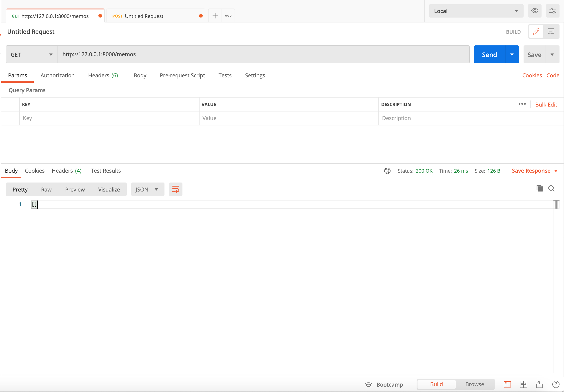Click the response vertical scrollbar handle

point(556,205)
